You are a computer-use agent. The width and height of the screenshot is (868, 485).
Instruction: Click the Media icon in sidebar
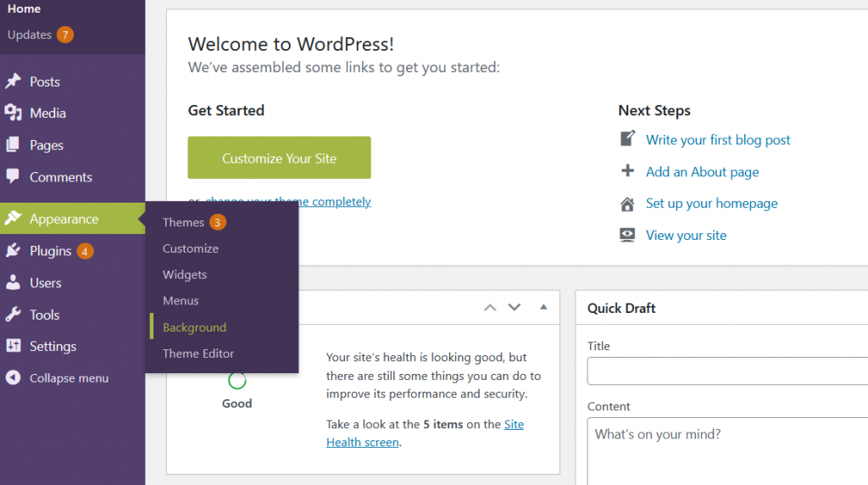pyautogui.click(x=14, y=113)
